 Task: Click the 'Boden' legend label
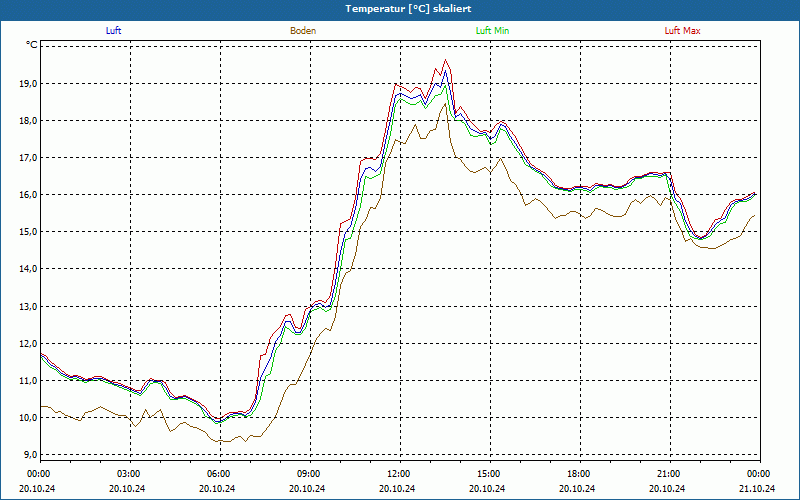[x=303, y=31]
